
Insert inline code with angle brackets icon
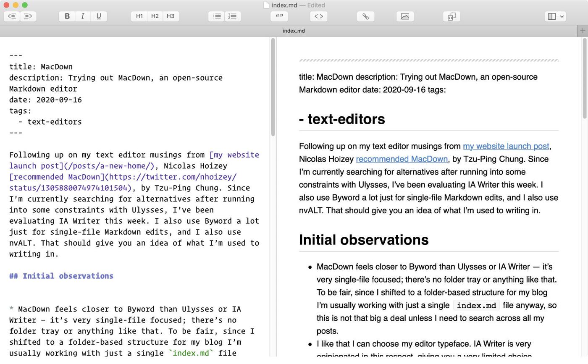pos(319,16)
